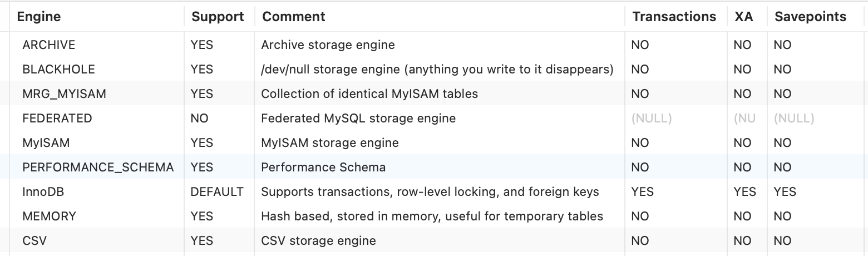Click the PERFORMANCE_SCHEMA engine cell
This screenshot has height=256, width=868.
point(98,168)
